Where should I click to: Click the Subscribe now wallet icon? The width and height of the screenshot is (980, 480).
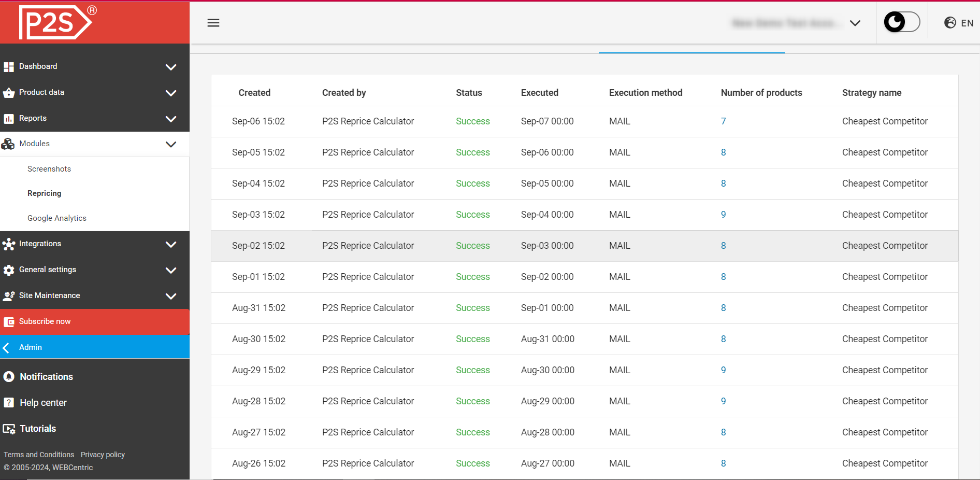(9, 322)
